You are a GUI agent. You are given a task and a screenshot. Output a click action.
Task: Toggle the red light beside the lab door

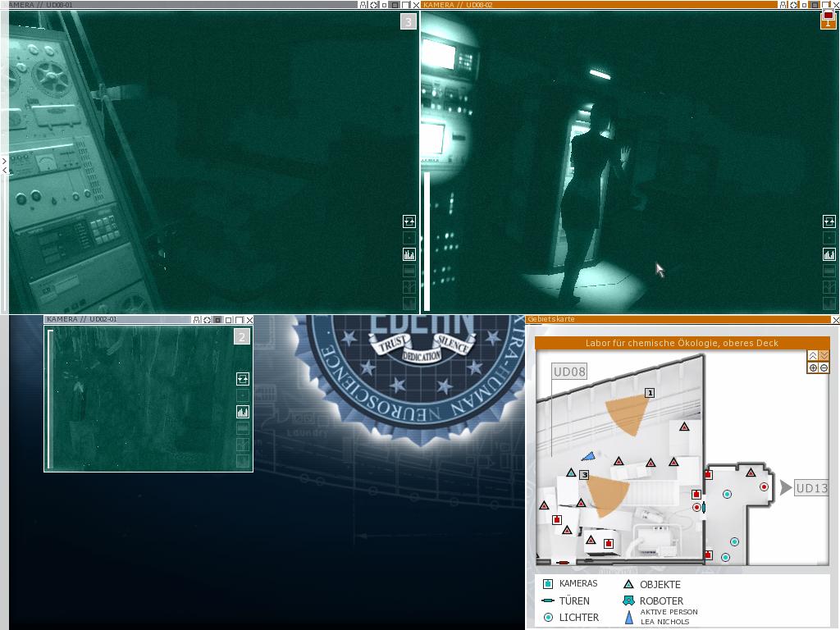pos(697,507)
